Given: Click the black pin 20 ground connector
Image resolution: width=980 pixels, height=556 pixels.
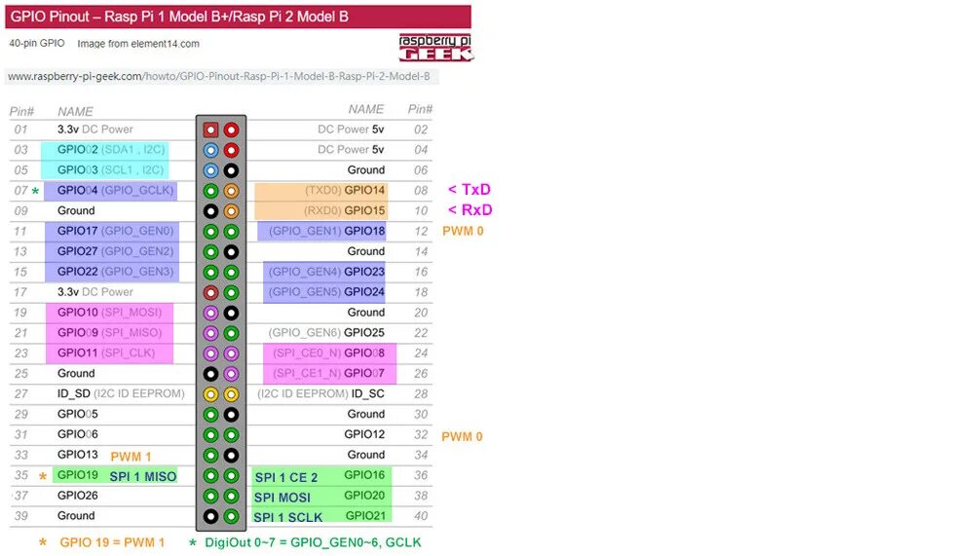Looking at the screenshot, I should 231,313.
